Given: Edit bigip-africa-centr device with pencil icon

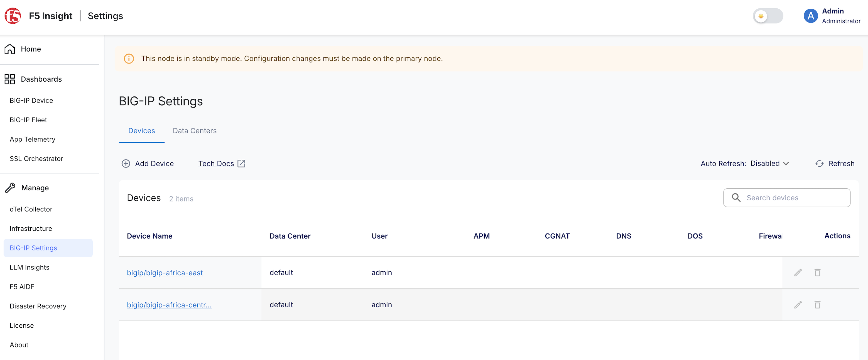Looking at the screenshot, I should click(x=798, y=305).
